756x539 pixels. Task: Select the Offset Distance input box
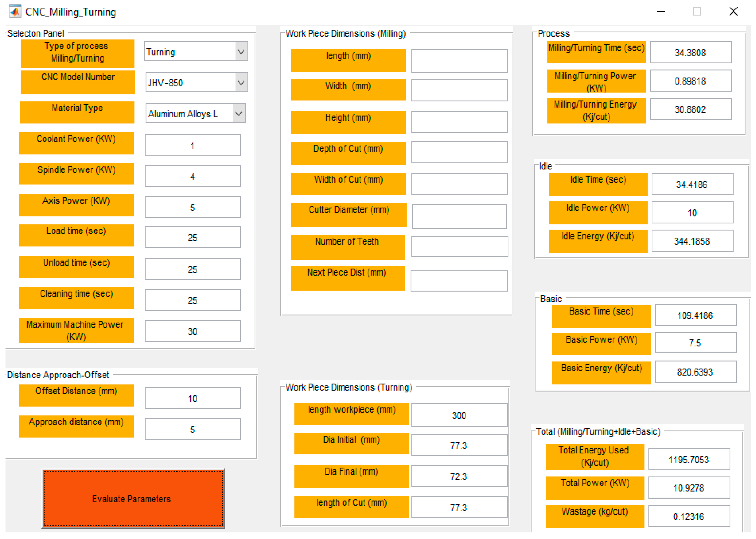[x=192, y=398]
